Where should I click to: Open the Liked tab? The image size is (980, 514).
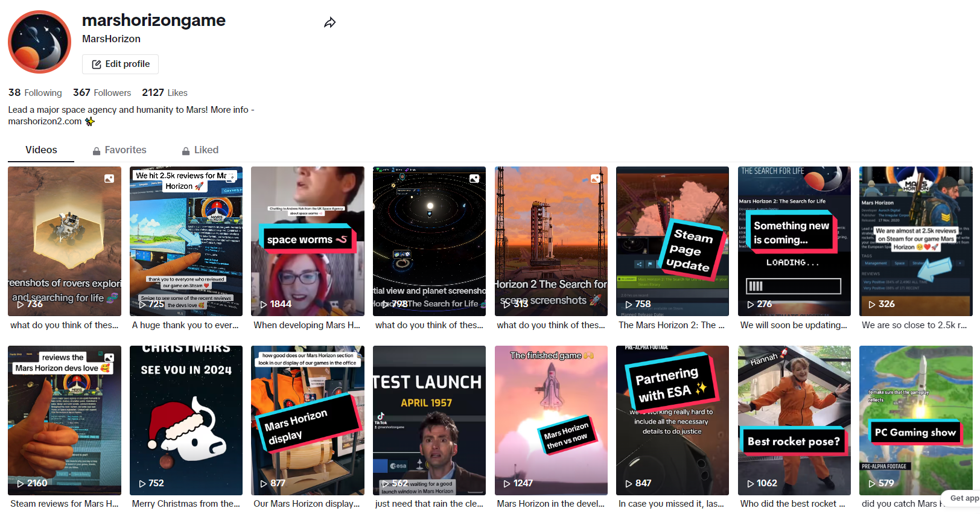(x=200, y=150)
